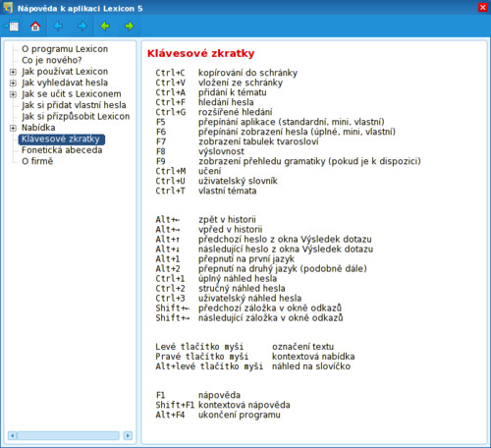Click 'předchozí heslo z okna Výsledek dotazu'

coord(285,239)
